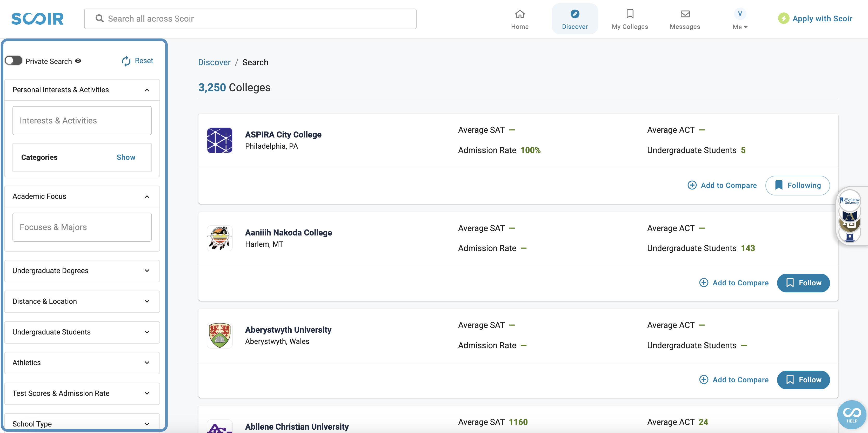Open ASPIRA City College profile link

[x=283, y=135]
